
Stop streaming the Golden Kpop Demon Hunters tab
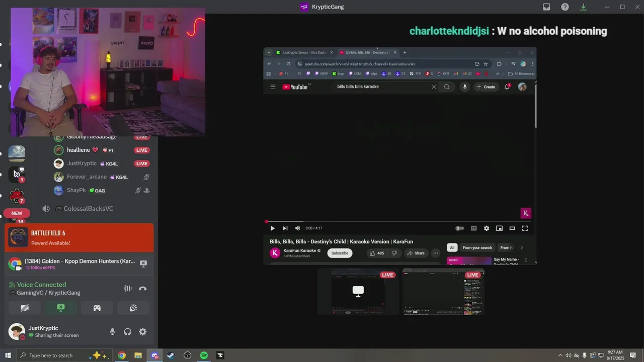(143, 263)
